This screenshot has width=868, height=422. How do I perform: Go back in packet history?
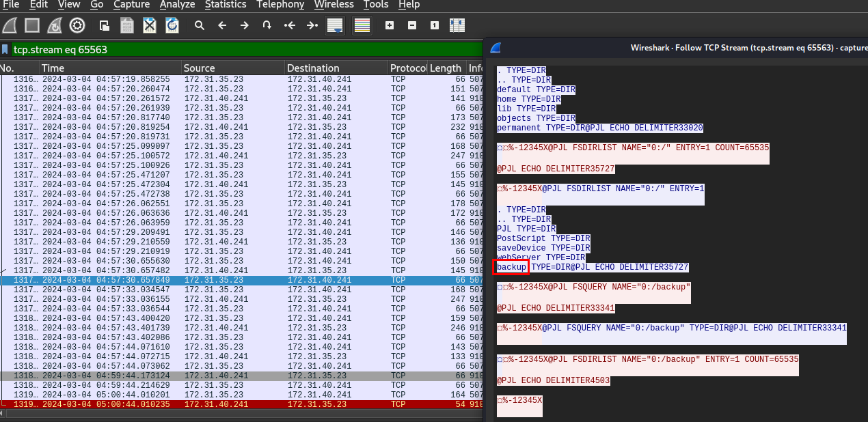pos(222,25)
